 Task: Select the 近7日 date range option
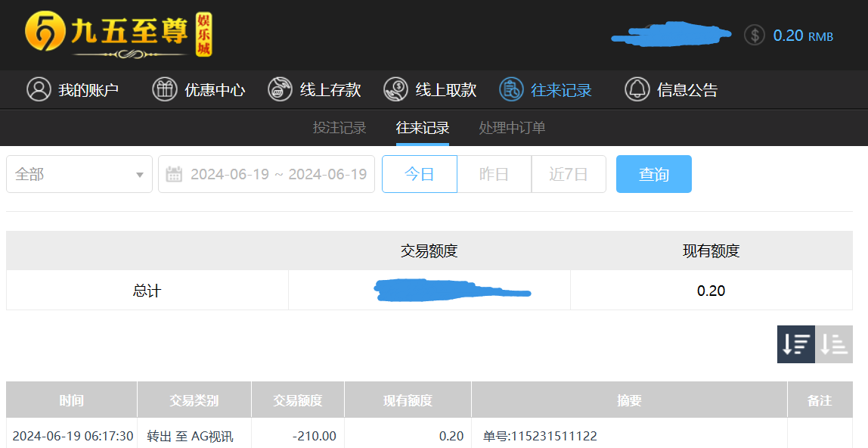coord(569,174)
